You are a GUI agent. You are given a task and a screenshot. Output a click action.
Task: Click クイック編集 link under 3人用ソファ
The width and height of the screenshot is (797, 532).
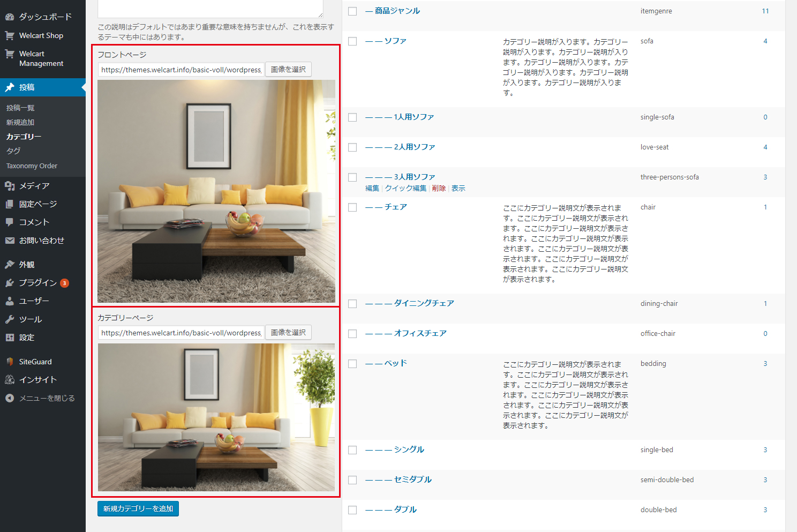[x=406, y=188]
